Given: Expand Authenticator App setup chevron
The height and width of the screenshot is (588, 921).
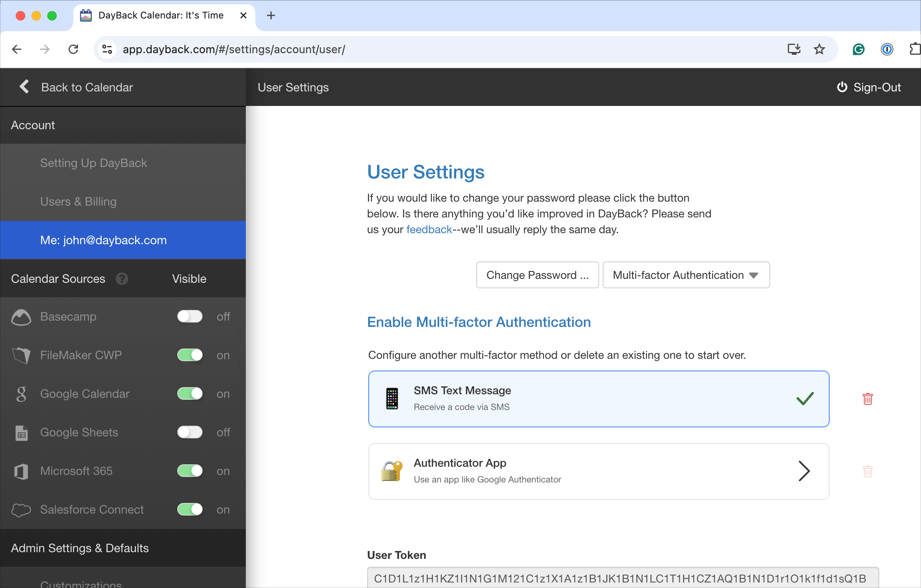Looking at the screenshot, I should 804,471.
